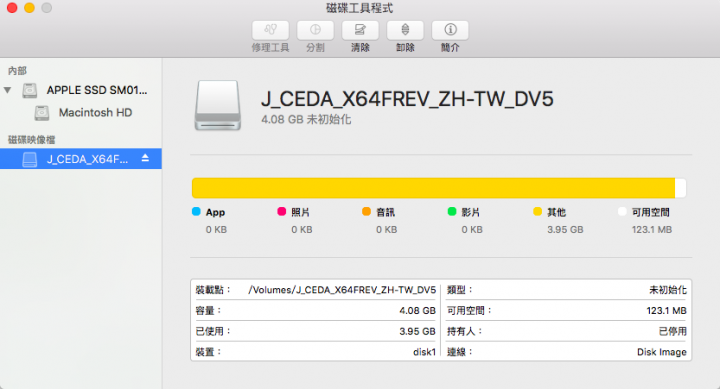The width and height of the screenshot is (720, 389).
Task: Click the 磁碟映像檔 sidebar section header
Action: 31,139
